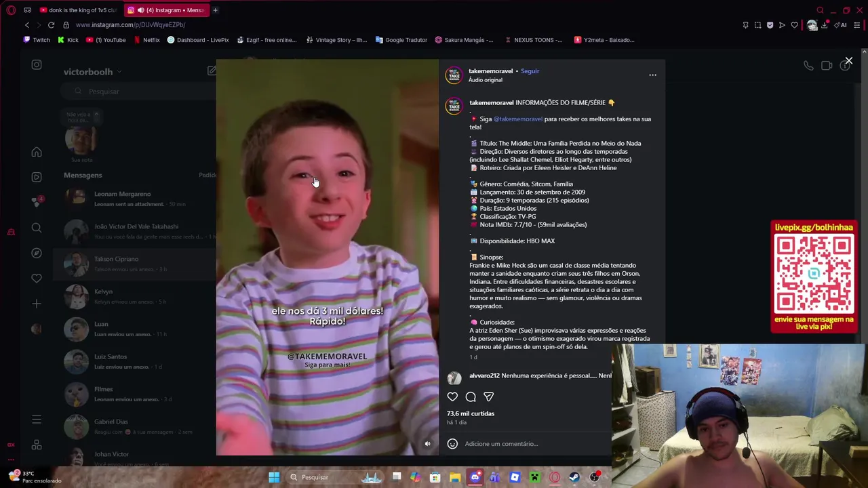
Task: Mute the Instagram tab audio speaker icon
Action: click(140, 10)
